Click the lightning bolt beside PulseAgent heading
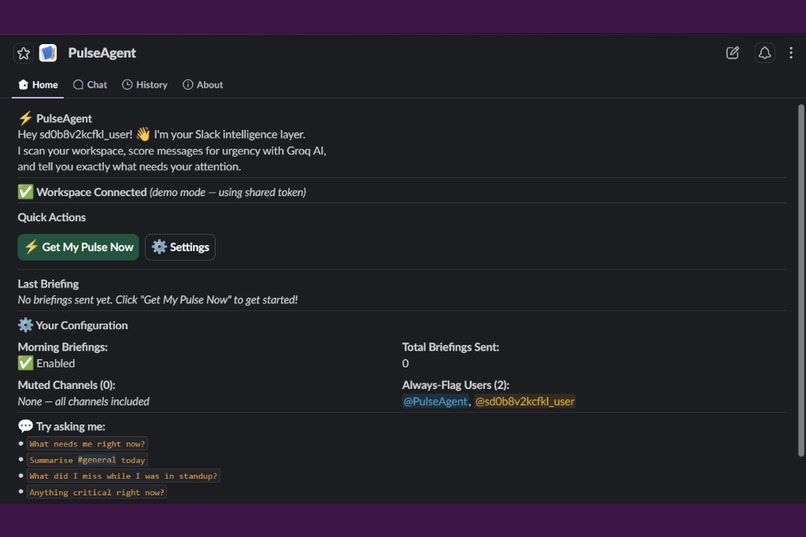Viewport: 806px width, 537px height. click(x=25, y=118)
